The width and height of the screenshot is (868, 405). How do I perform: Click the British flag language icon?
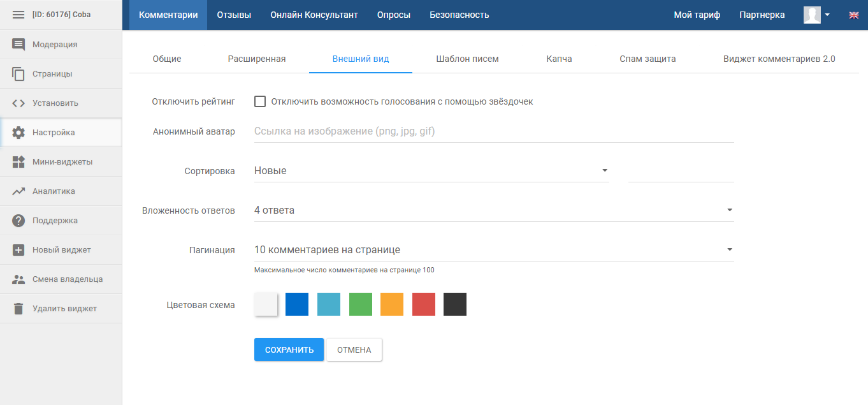(854, 15)
